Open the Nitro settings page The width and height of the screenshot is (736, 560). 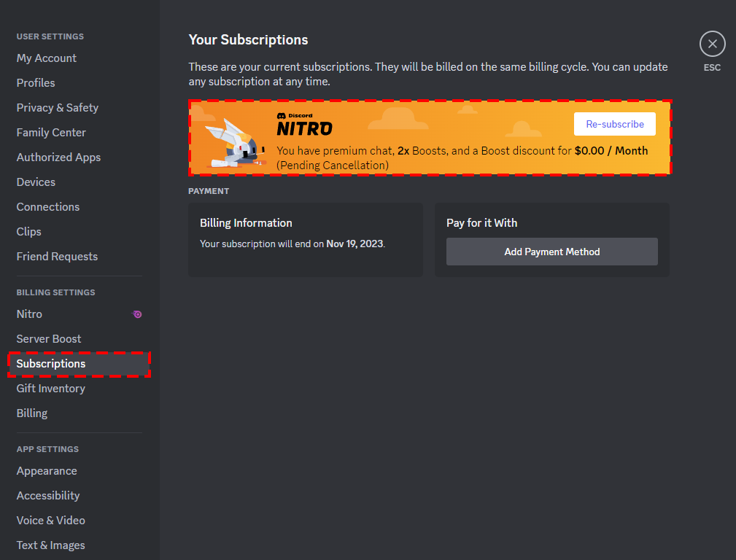coord(29,314)
